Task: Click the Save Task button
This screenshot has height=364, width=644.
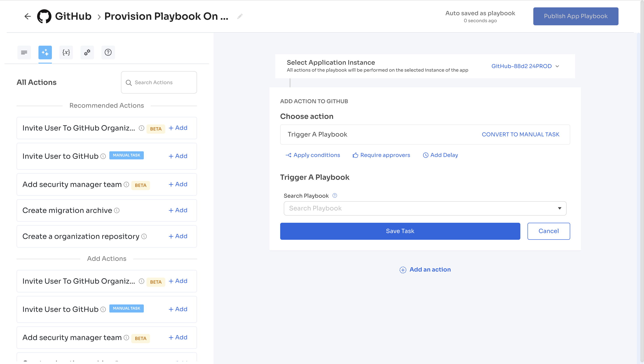Action: click(400, 231)
